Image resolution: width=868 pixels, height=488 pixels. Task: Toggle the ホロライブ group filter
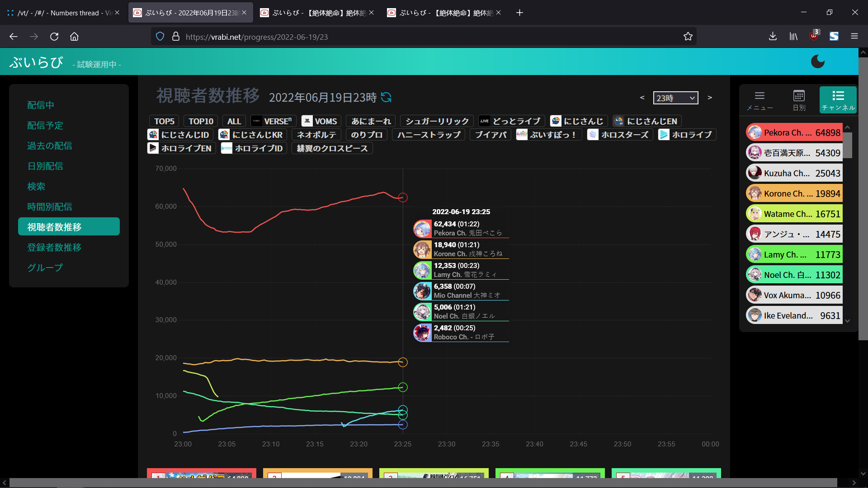[686, 135]
